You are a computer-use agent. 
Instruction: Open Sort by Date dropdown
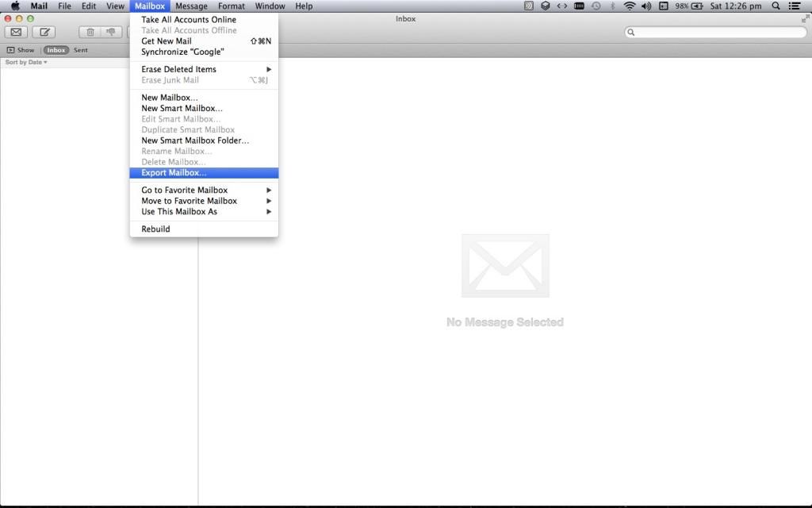26,62
